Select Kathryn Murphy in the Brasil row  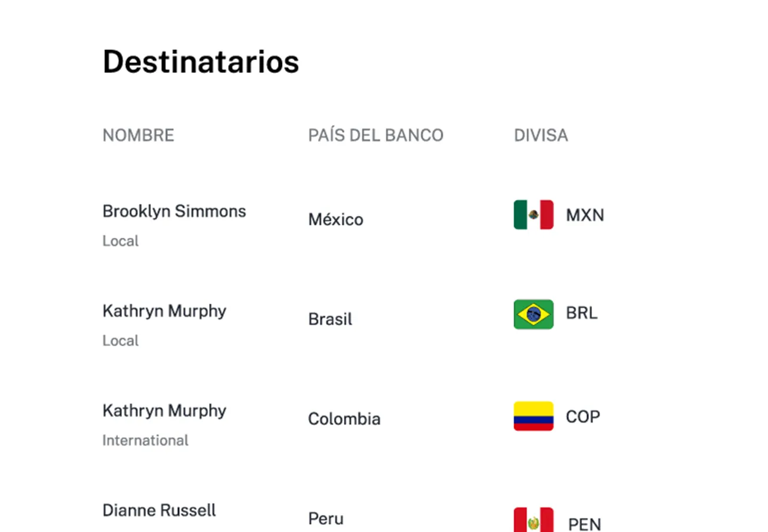pyautogui.click(x=164, y=311)
